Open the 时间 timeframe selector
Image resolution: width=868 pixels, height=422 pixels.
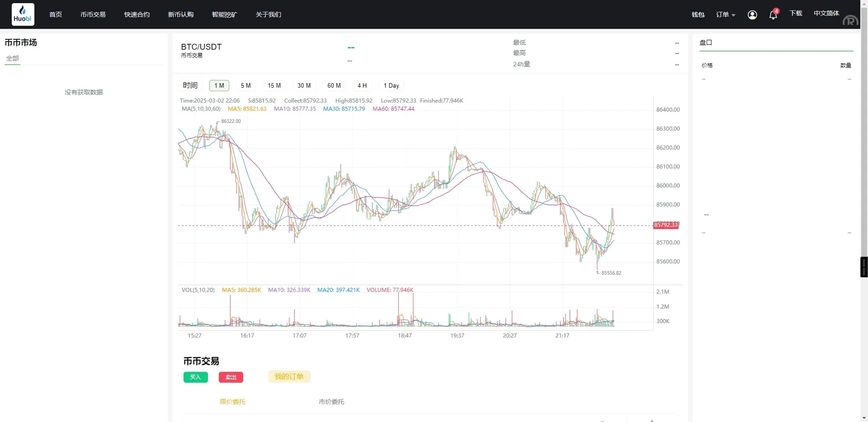pyautogui.click(x=190, y=85)
